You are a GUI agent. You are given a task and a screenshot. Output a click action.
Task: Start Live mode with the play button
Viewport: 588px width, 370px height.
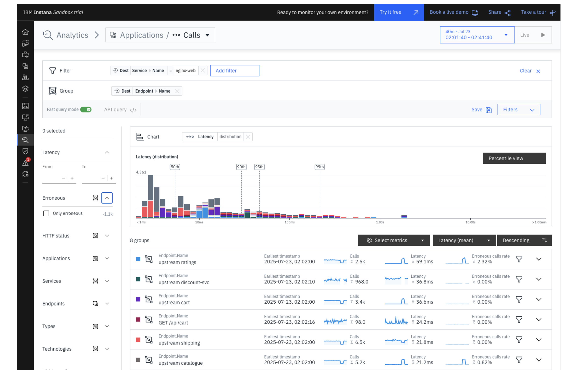point(543,35)
